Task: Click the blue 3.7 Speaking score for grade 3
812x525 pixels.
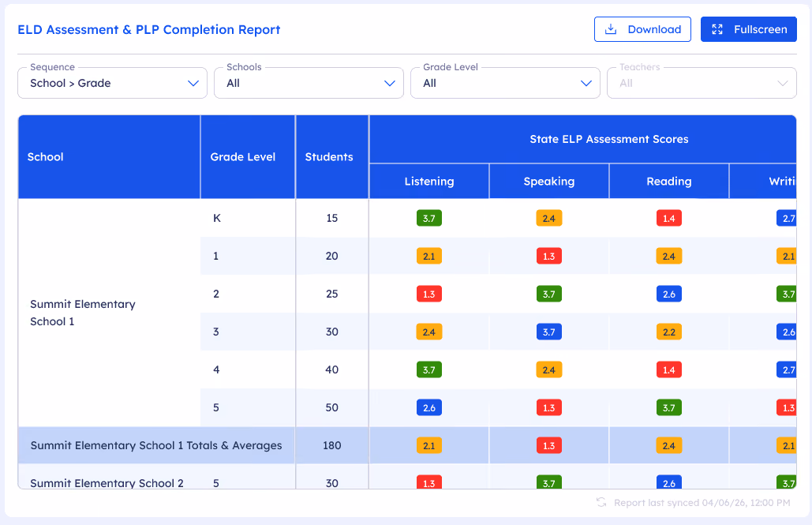Action: (x=549, y=332)
